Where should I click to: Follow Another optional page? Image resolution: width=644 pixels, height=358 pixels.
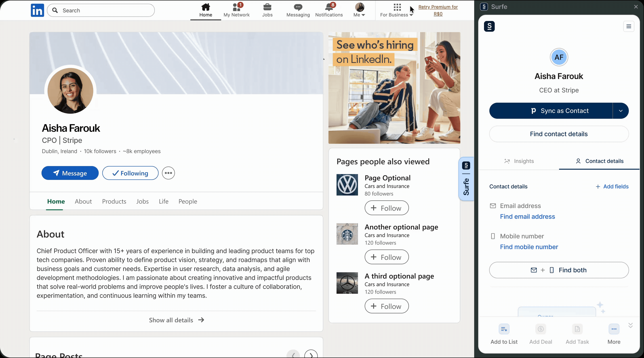click(387, 257)
